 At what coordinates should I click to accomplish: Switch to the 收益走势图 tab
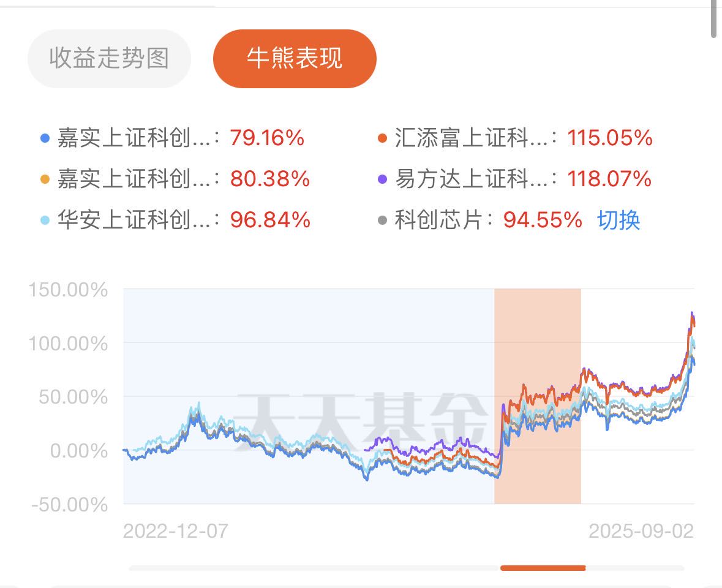coord(109,58)
